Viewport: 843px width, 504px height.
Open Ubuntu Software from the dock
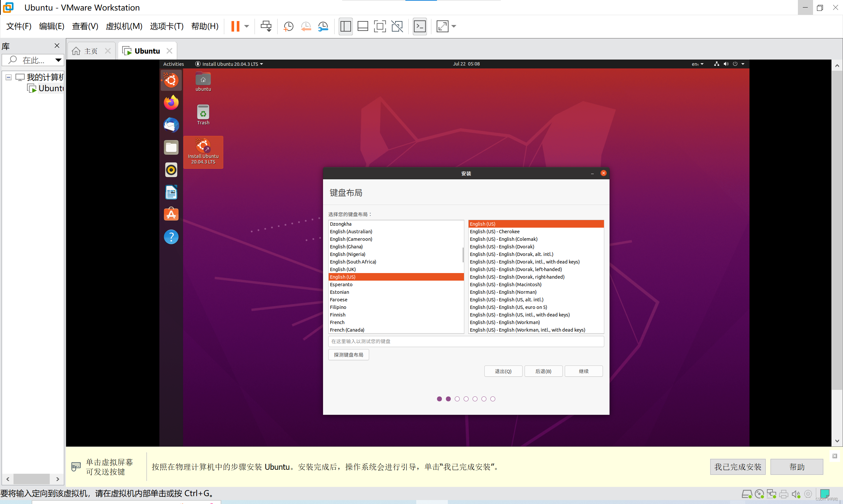[171, 214]
